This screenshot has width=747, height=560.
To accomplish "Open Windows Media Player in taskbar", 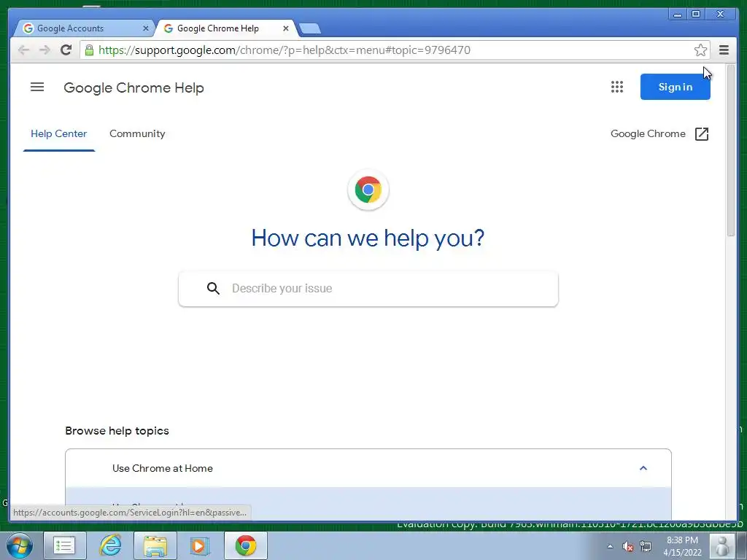I will 200,545.
